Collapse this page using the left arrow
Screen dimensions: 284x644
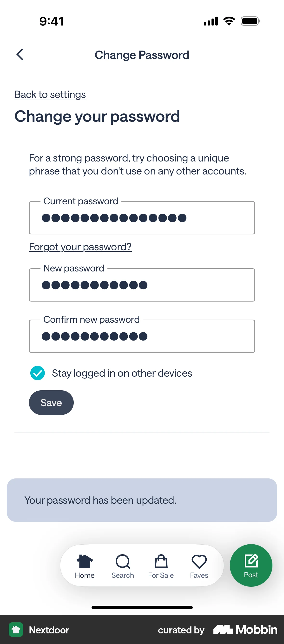20,54
